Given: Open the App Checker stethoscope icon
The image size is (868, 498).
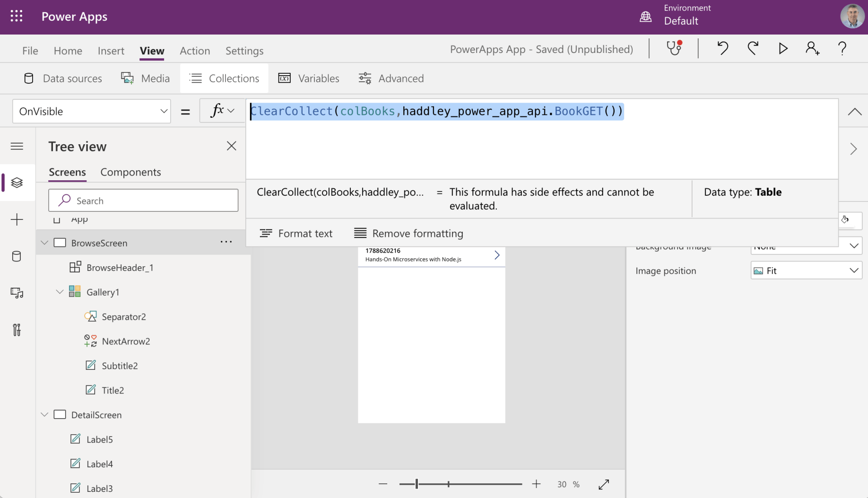Looking at the screenshot, I should 674,48.
